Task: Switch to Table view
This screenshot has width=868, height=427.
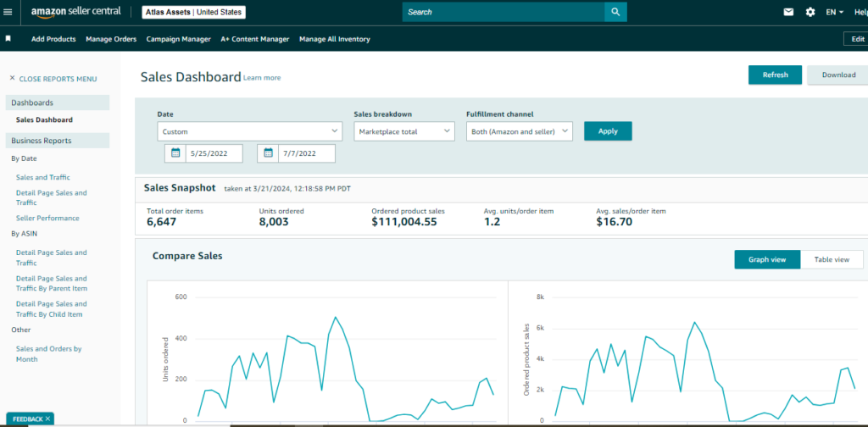Action: point(832,259)
